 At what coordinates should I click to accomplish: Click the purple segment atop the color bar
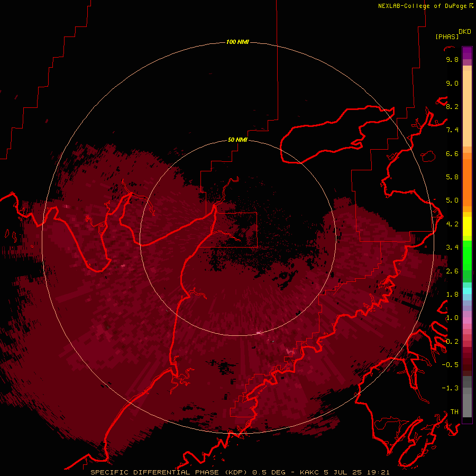pos(467,53)
